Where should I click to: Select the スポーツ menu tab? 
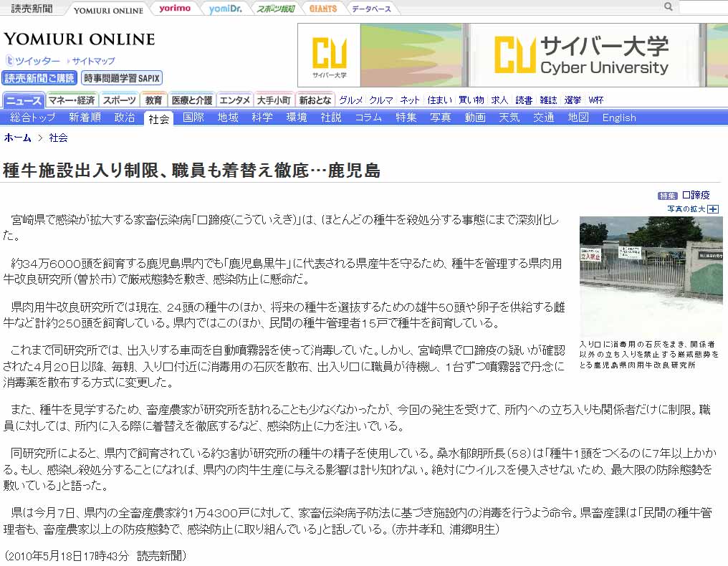point(118,100)
